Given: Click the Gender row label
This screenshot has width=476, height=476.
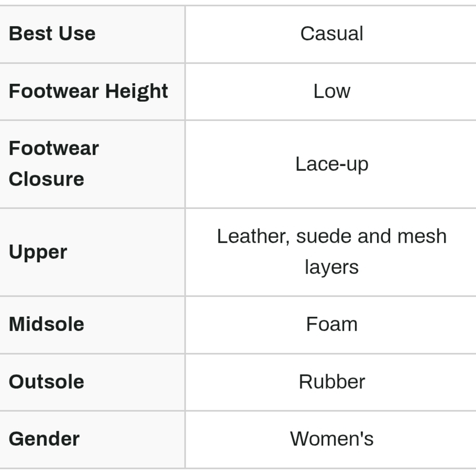Looking at the screenshot, I should pos(44,439).
